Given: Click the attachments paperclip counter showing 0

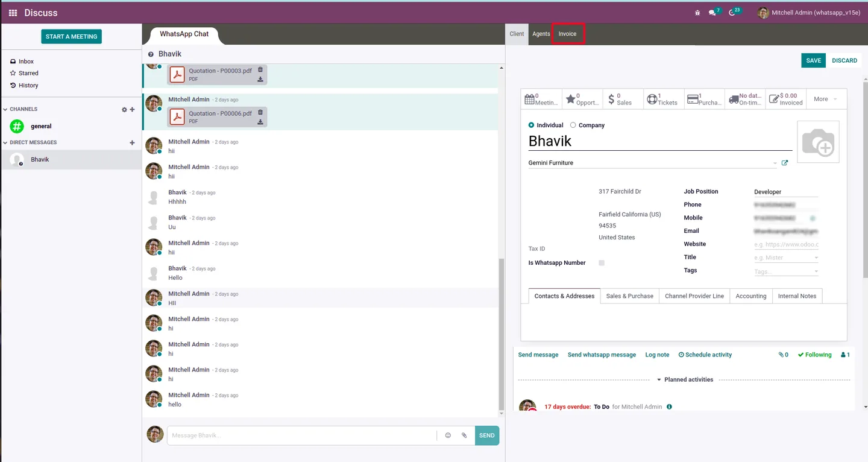Looking at the screenshot, I should (x=783, y=355).
